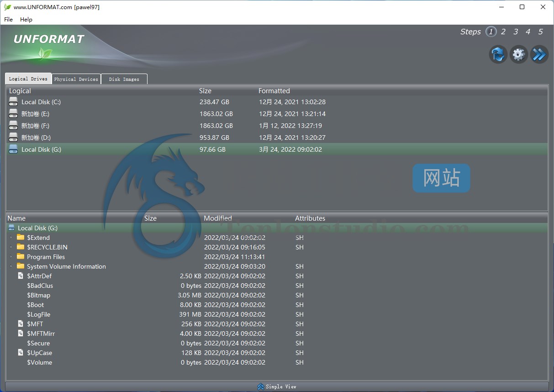Screen dimensions: 554x392
Task: Select the $Volume file row
Action: [x=277, y=362]
